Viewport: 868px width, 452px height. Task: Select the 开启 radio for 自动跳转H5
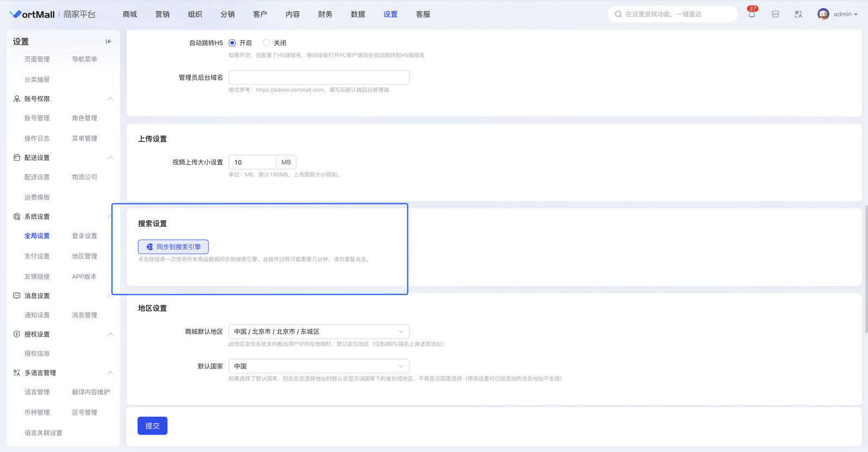(232, 43)
